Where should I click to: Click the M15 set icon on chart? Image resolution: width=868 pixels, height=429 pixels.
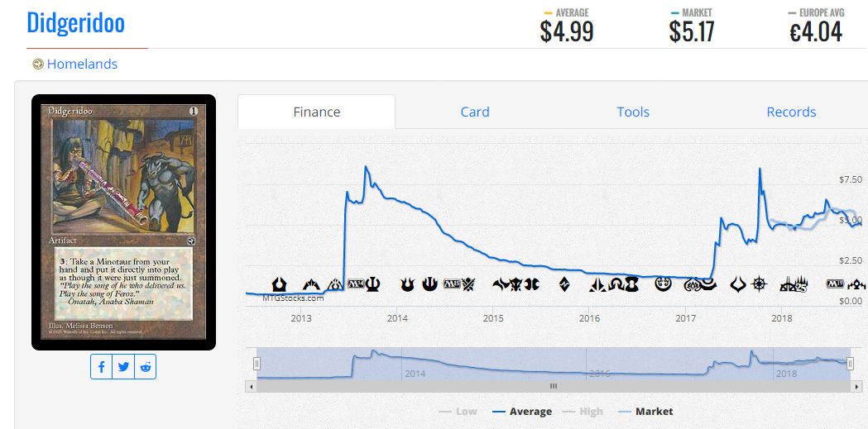(451, 284)
